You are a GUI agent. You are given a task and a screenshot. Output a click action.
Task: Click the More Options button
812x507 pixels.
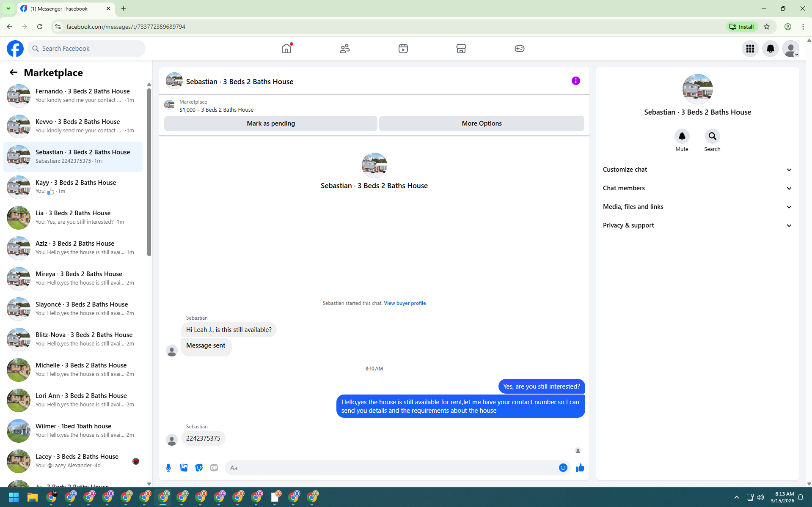pyautogui.click(x=482, y=123)
